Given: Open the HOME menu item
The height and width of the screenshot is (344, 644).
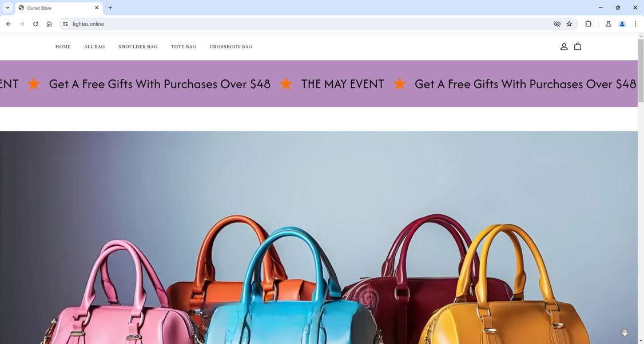Looking at the screenshot, I should [x=63, y=47].
